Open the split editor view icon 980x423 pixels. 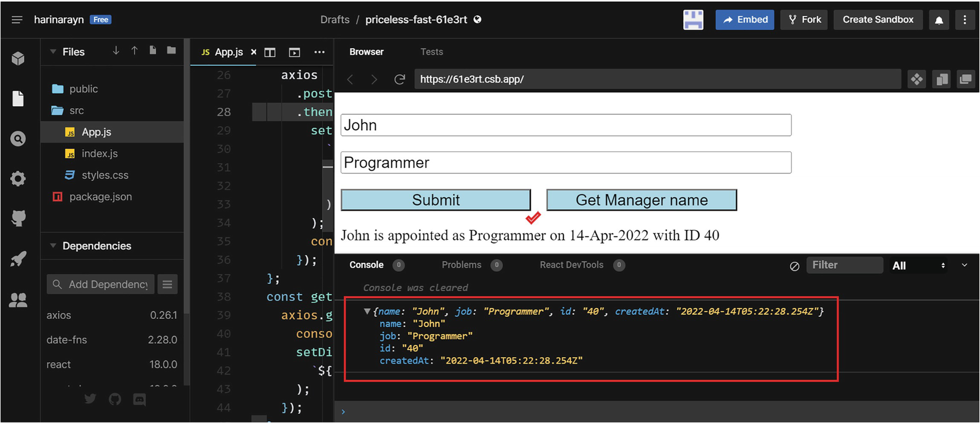point(270,52)
